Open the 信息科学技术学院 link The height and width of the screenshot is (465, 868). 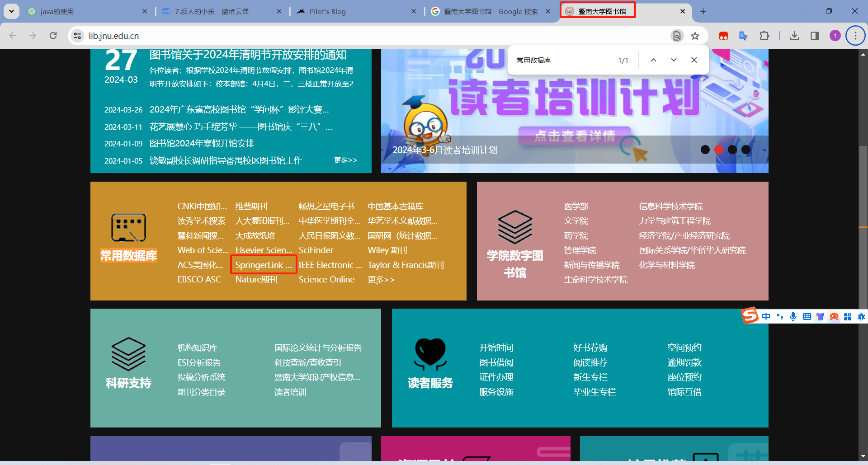(670, 206)
